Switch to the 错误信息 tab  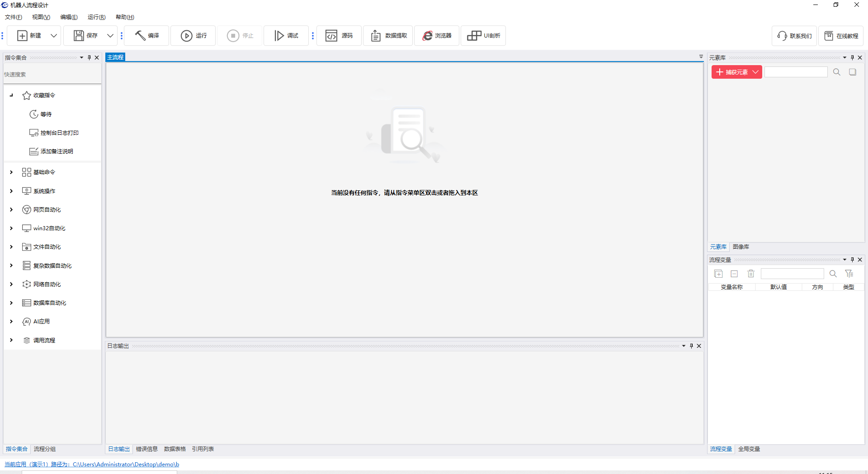(146, 449)
